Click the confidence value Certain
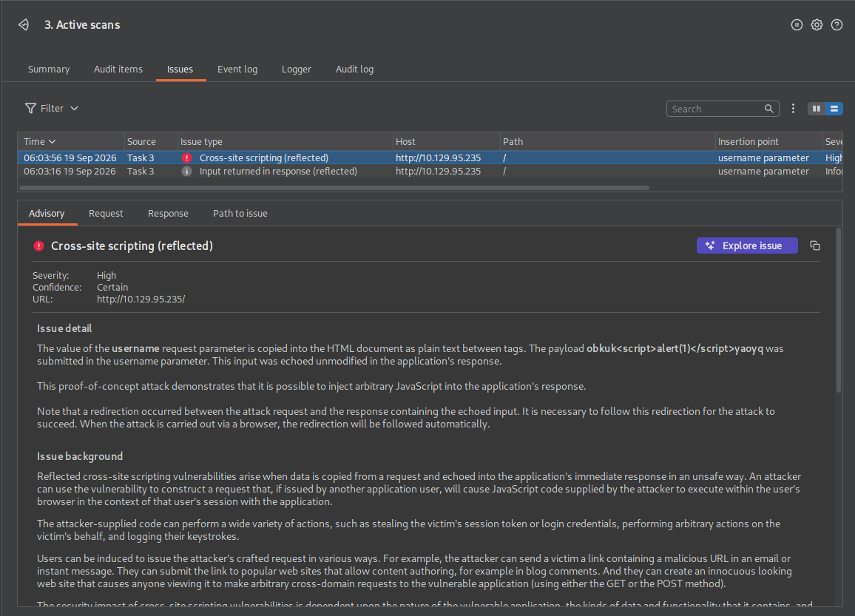 pos(112,287)
